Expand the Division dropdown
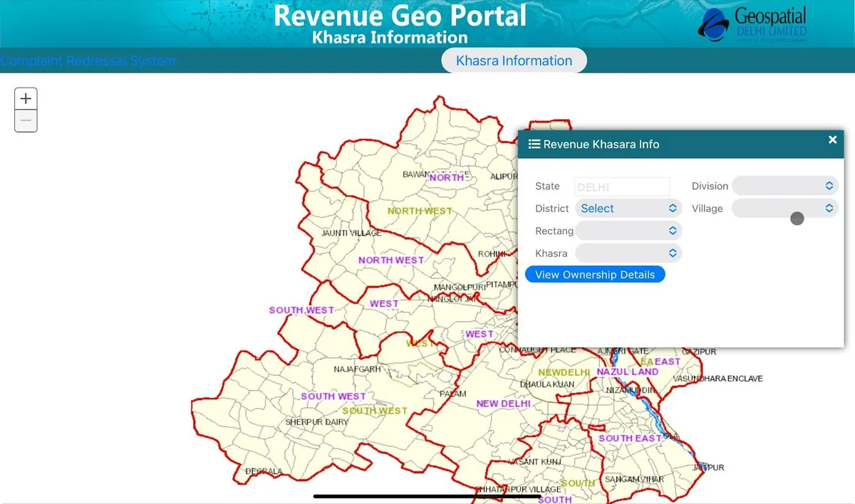 784,186
